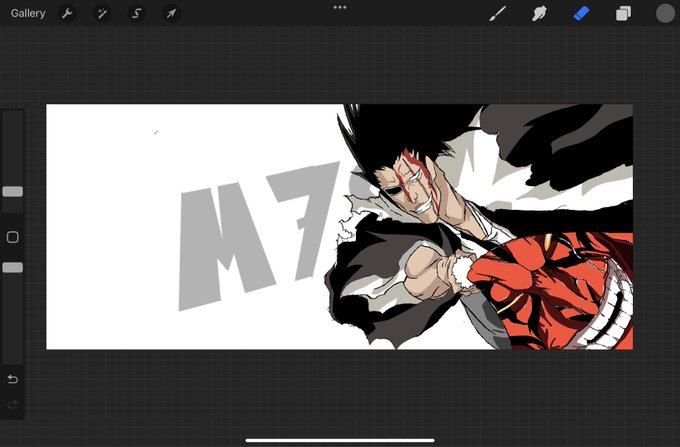Select the Smudge tool
680x447 pixels.
coord(539,13)
